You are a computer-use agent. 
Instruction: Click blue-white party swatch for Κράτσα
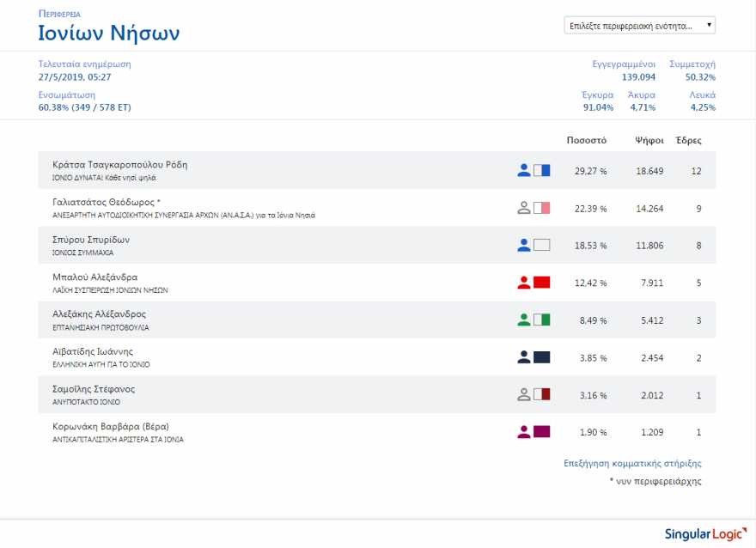pos(541,170)
